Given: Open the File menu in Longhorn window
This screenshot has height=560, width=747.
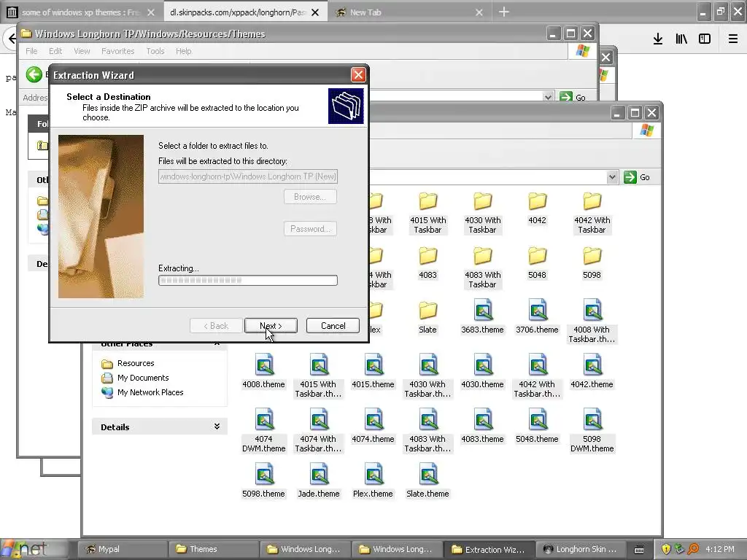Looking at the screenshot, I should 31,51.
